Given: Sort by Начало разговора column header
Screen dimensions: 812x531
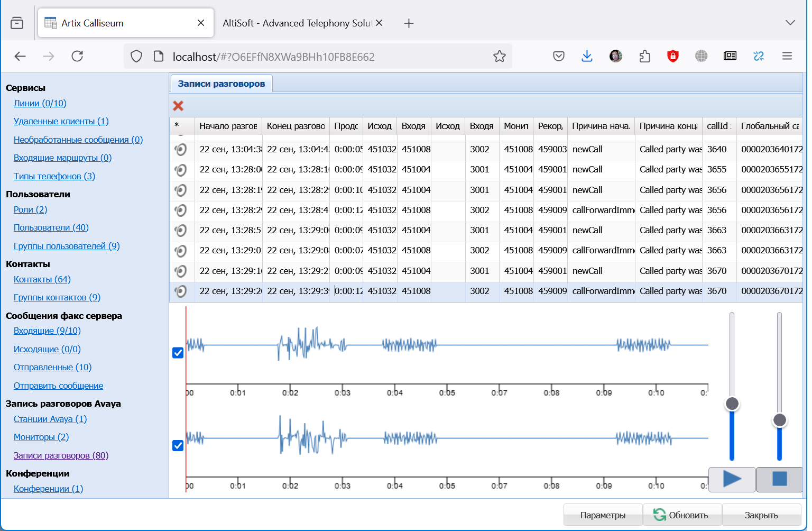Looking at the screenshot, I should (228, 126).
